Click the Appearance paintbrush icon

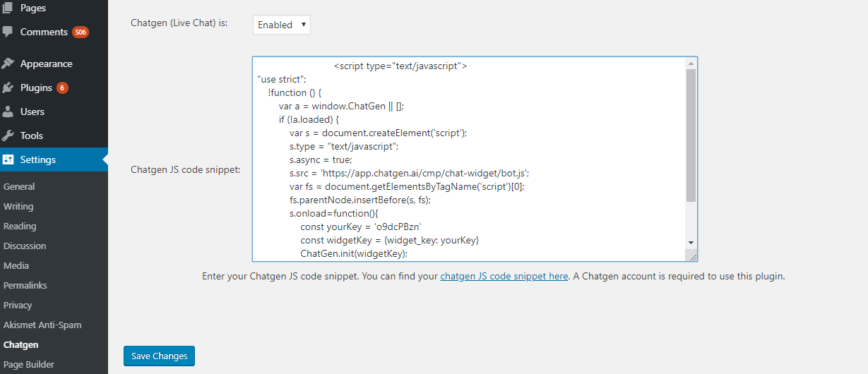point(8,64)
